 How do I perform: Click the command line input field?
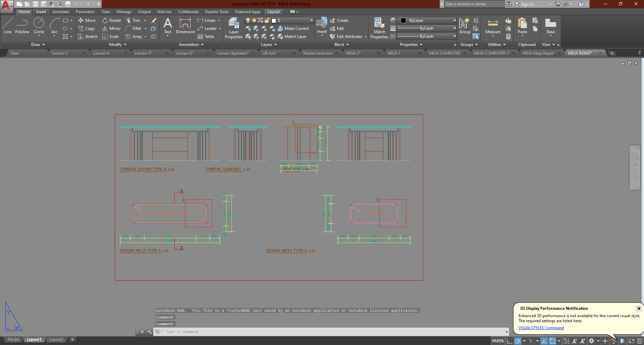click(332, 332)
